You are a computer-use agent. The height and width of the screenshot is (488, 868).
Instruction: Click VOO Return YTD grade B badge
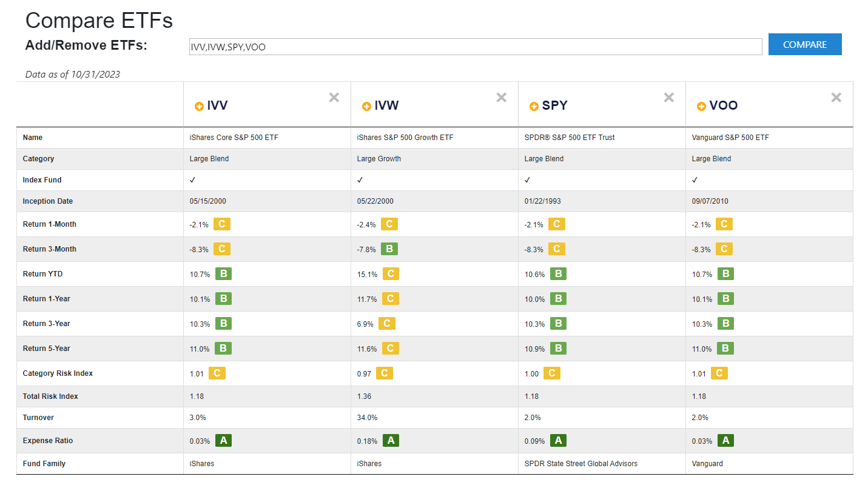point(725,274)
